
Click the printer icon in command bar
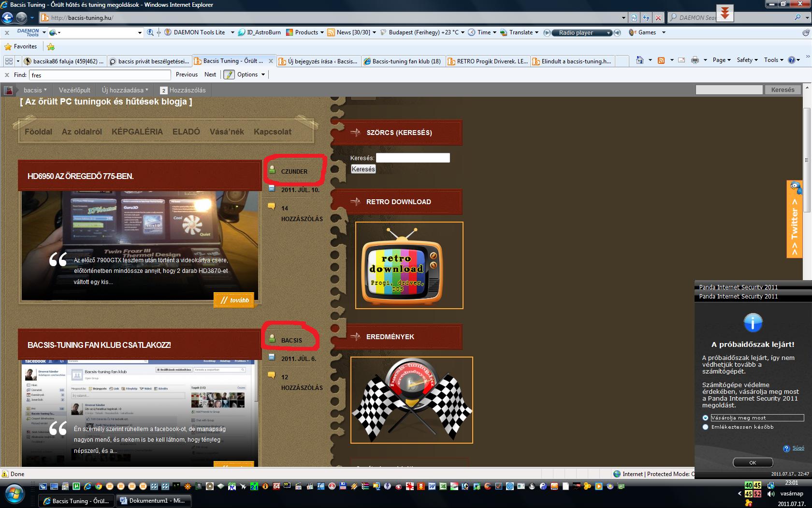[695, 60]
